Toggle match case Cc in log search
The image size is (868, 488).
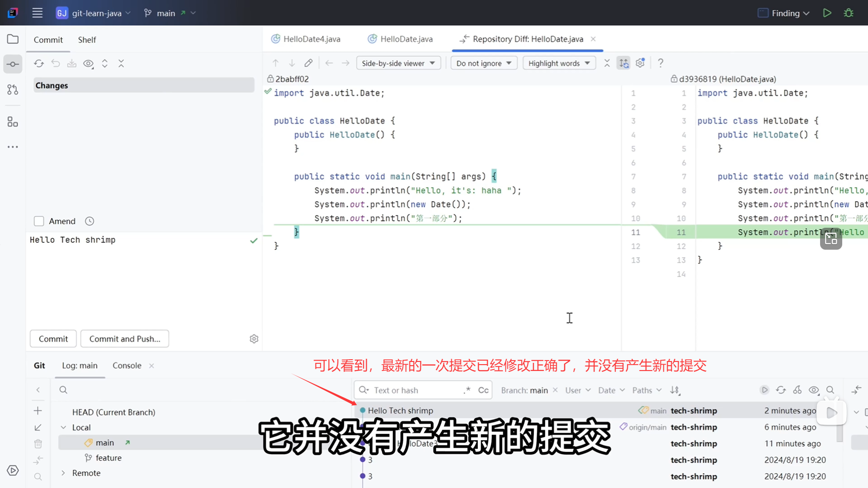[x=483, y=390]
